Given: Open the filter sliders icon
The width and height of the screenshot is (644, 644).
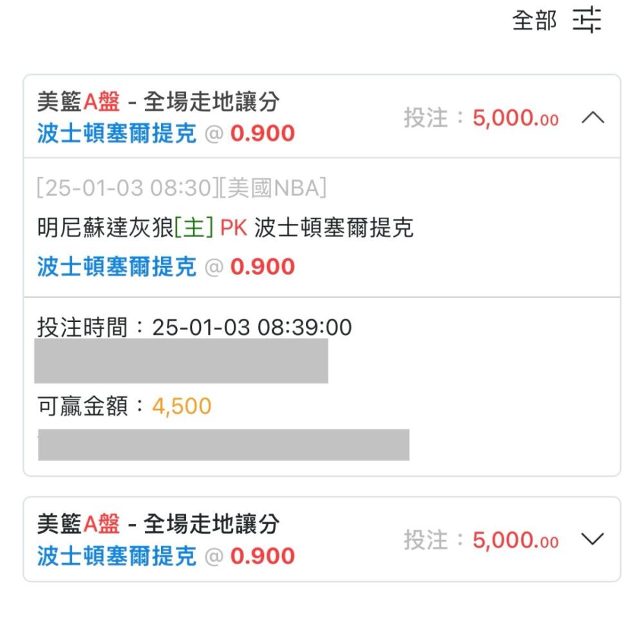Looking at the screenshot, I should 587,19.
